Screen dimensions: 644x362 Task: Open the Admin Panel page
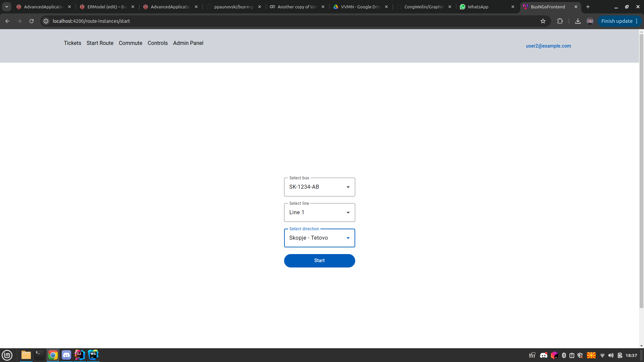pyautogui.click(x=188, y=43)
